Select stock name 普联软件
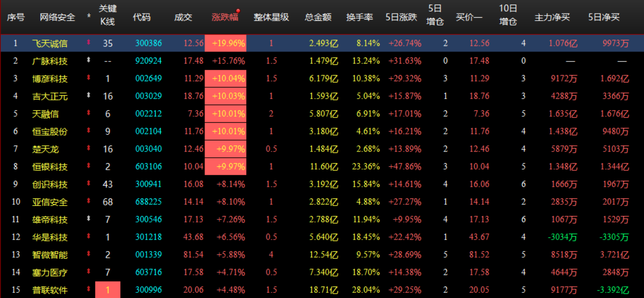Screen dimensions: 644x298 (x=49, y=290)
